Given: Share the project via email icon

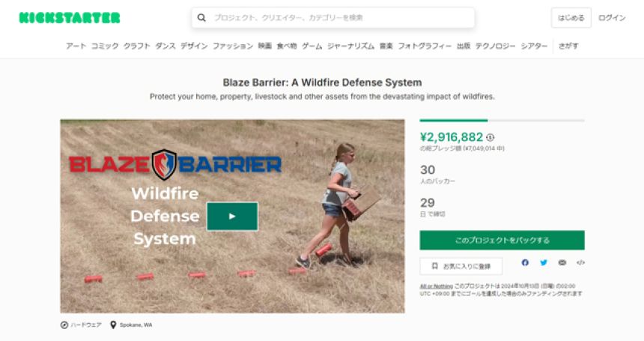Looking at the screenshot, I should click(x=562, y=262).
